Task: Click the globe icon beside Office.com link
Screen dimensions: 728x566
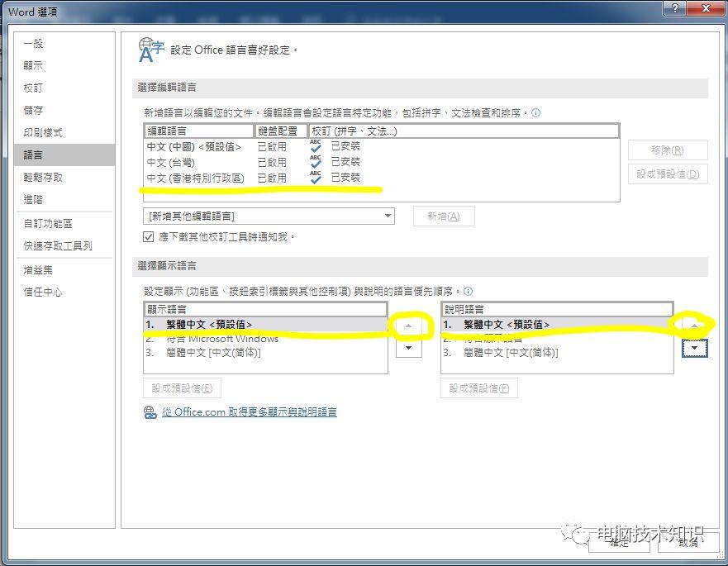Action: coord(150,412)
